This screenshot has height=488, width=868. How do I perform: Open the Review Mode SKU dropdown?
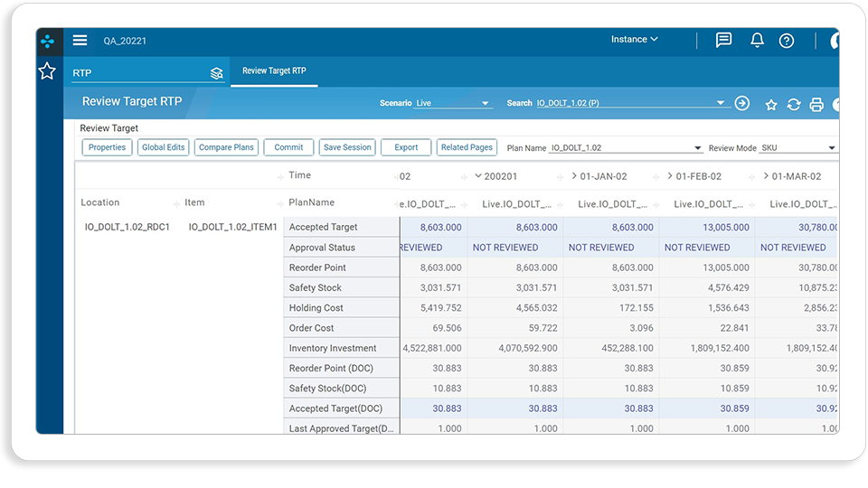tap(797, 147)
